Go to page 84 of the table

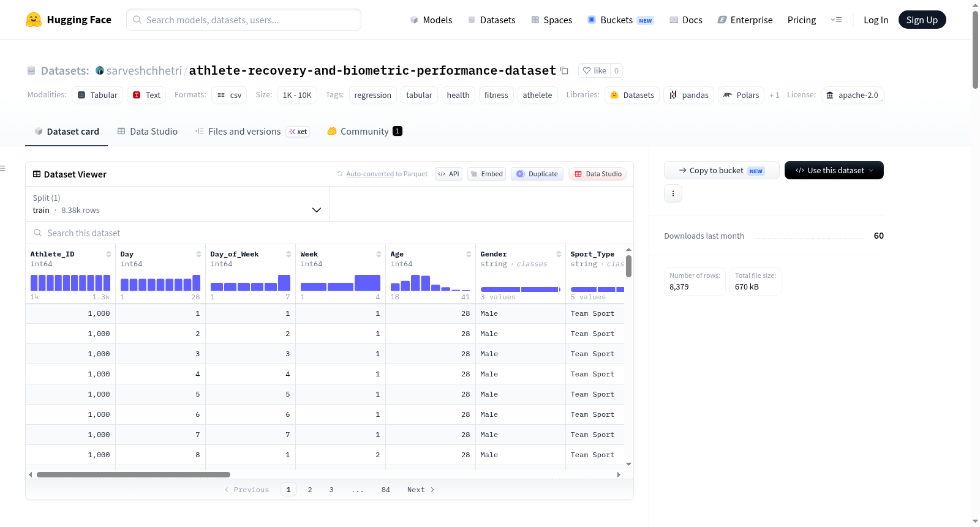386,490
